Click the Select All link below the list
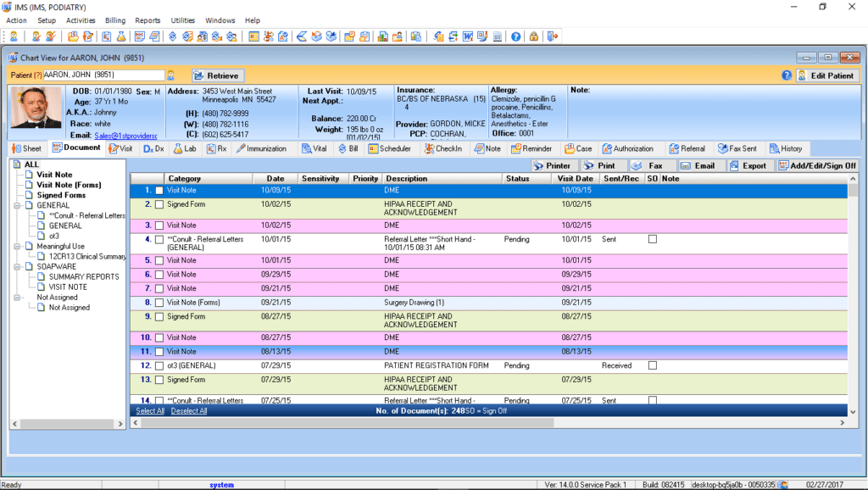This screenshot has width=868, height=490. coord(149,410)
